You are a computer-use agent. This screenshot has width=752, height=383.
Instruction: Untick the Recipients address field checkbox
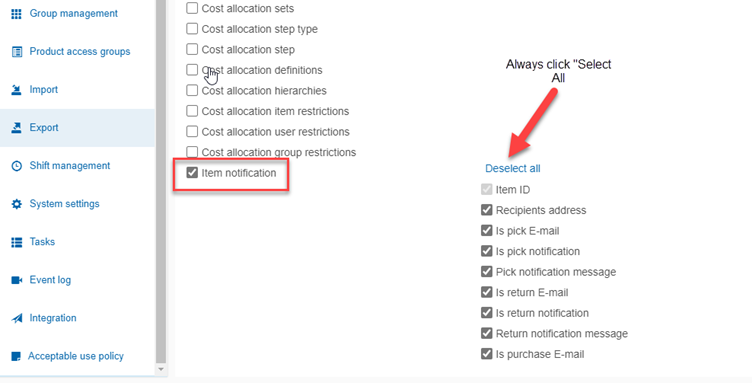click(x=486, y=210)
